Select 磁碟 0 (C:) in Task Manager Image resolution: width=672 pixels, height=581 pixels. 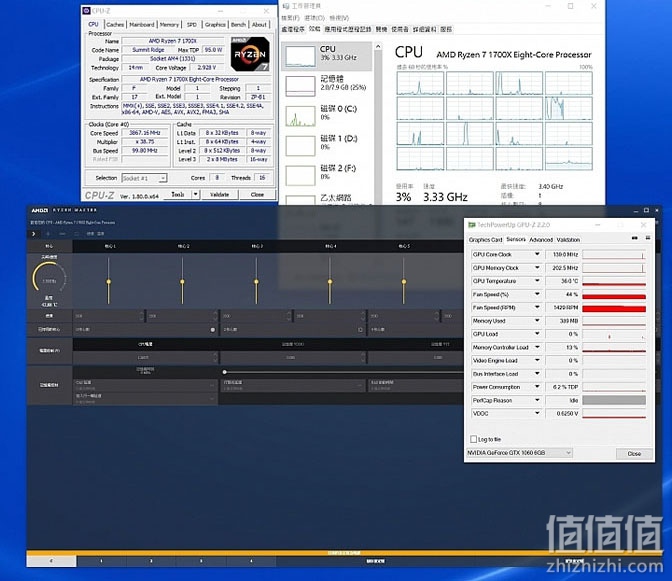[327, 115]
